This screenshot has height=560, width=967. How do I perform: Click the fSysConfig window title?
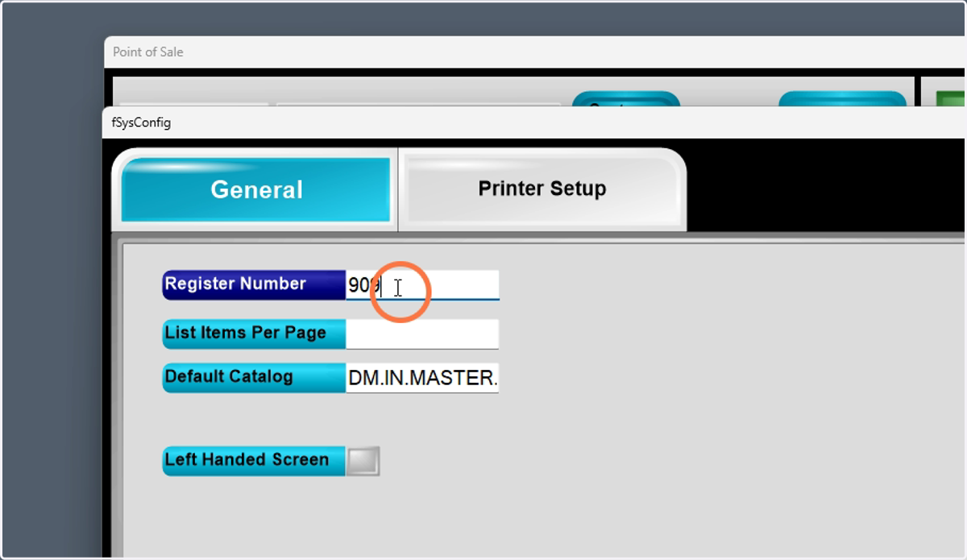click(x=141, y=123)
